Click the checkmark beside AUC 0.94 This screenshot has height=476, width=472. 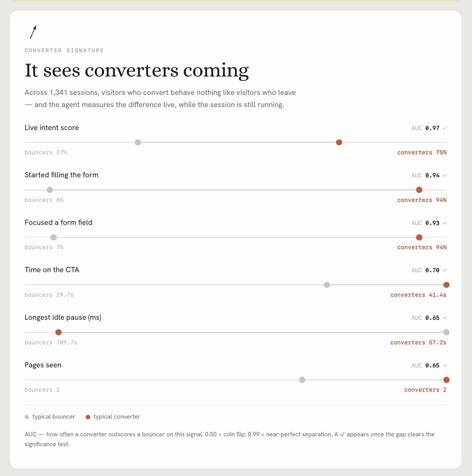tap(444, 176)
